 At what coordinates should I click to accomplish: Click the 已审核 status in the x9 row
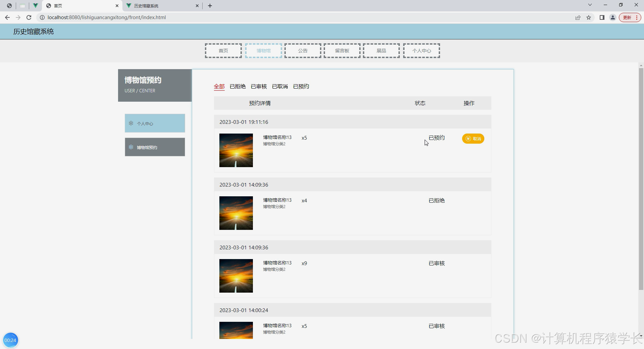[x=437, y=263]
